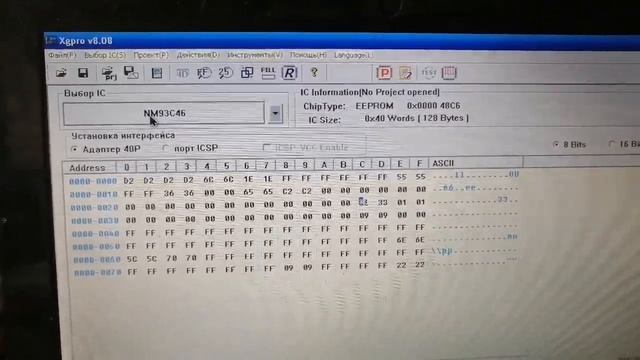The image size is (640, 360).
Task: Open the Действия(D) menu
Action: click(198, 55)
